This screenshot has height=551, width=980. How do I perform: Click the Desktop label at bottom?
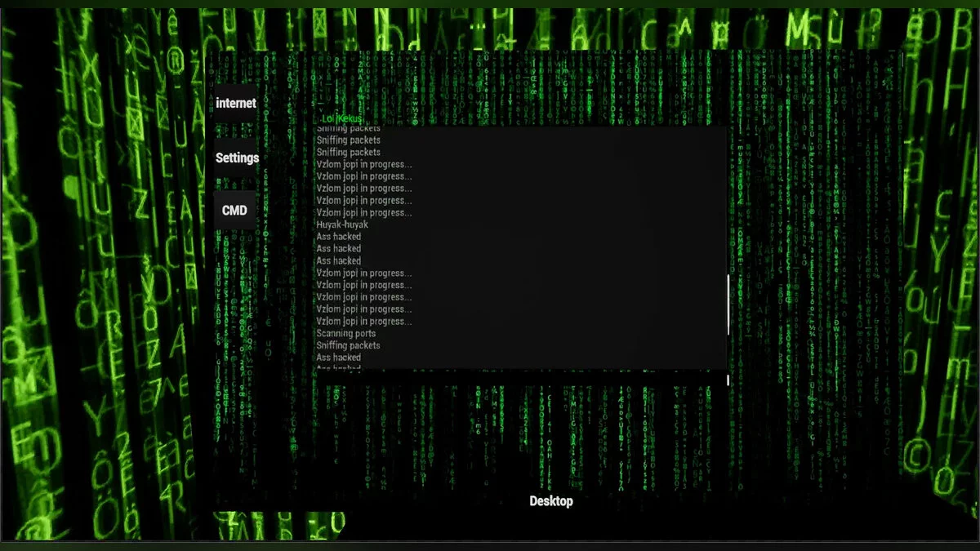(551, 501)
